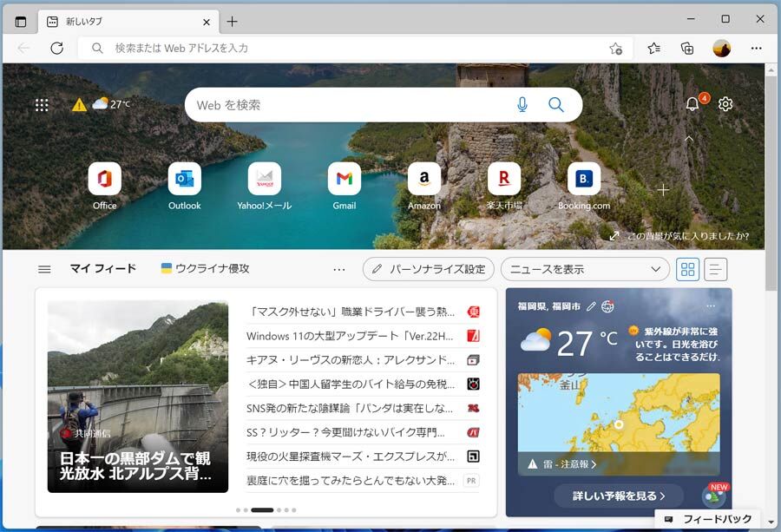Click この背景が気に入りましたか? link
Image resolution: width=781 pixels, height=532 pixels.
[x=688, y=236]
